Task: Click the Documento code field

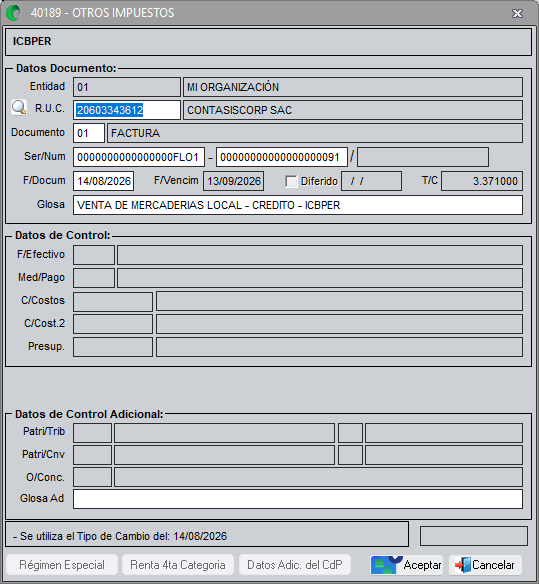Action: (x=89, y=133)
